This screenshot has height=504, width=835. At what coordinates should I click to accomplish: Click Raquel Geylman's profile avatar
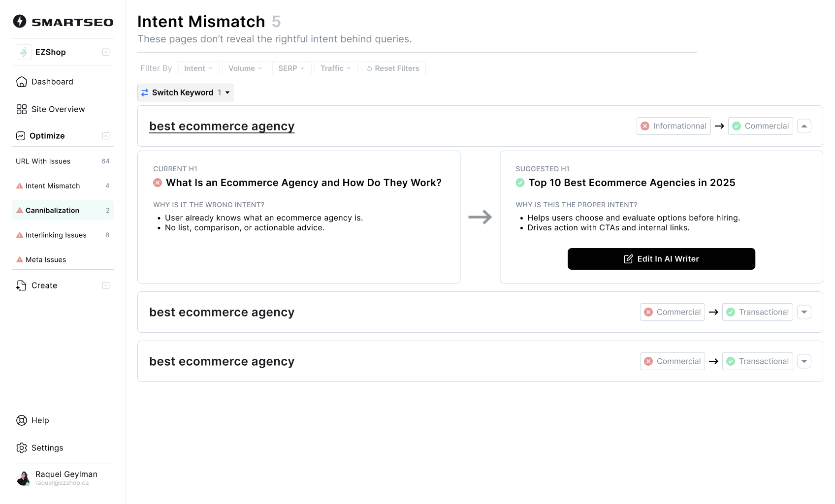click(23, 478)
